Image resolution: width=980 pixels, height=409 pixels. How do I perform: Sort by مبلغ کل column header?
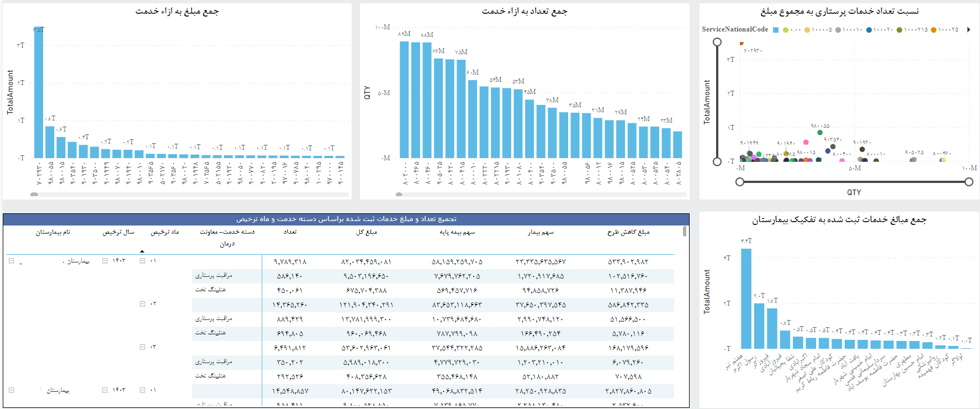[x=367, y=232]
